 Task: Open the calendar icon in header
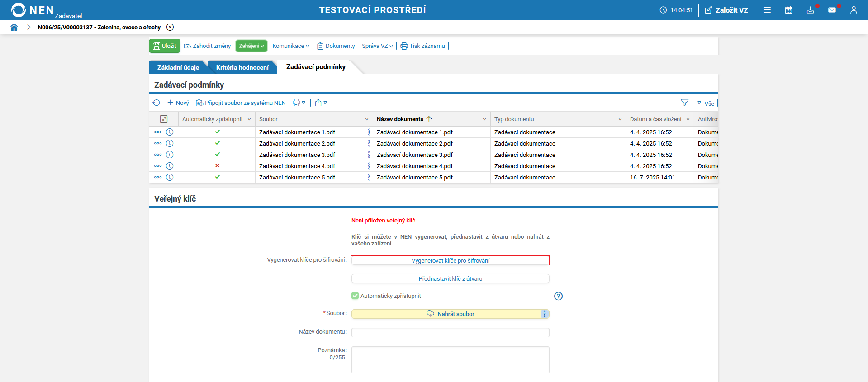pyautogui.click(x=788, y=10)
